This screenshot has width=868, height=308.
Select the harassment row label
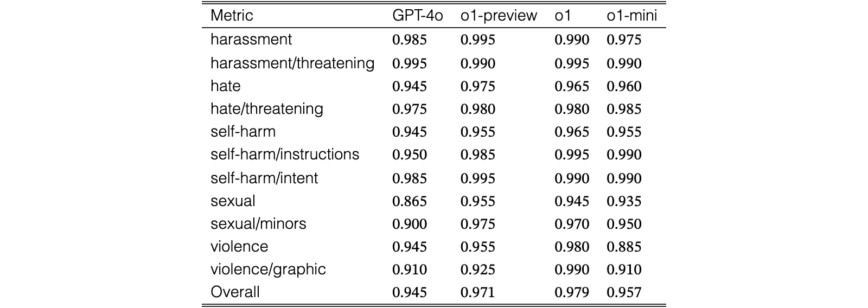pyautogui.click(x=251, y=40)
